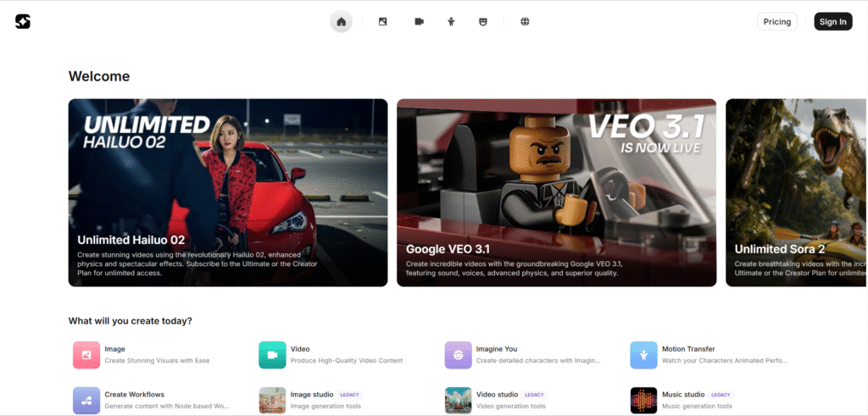
Task: Select the Google VEO 3.1 banner card
Action: [556, 192]
